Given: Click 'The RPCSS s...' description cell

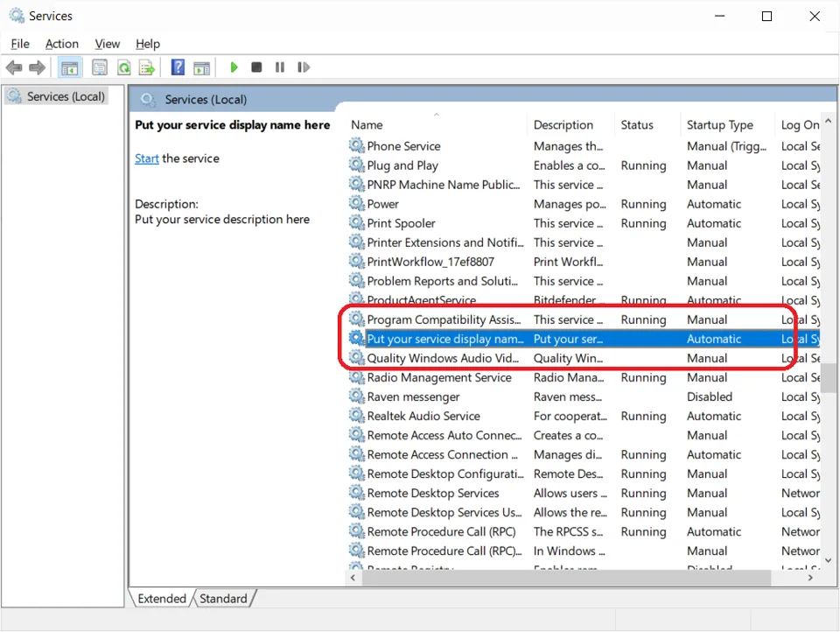Looking at the screenshot, I should [568, 531].
